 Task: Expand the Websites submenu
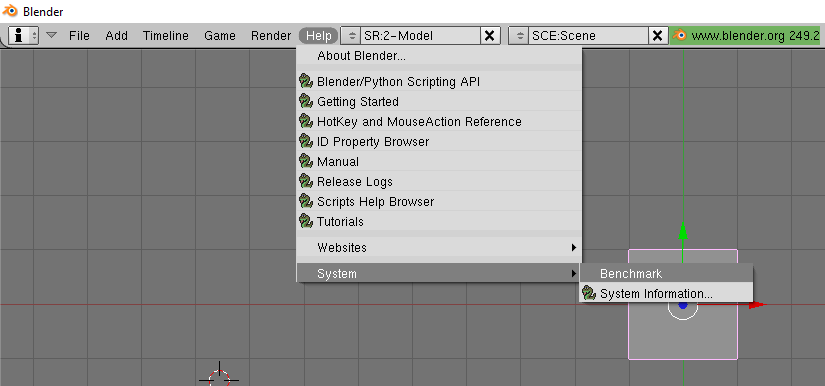439,247
